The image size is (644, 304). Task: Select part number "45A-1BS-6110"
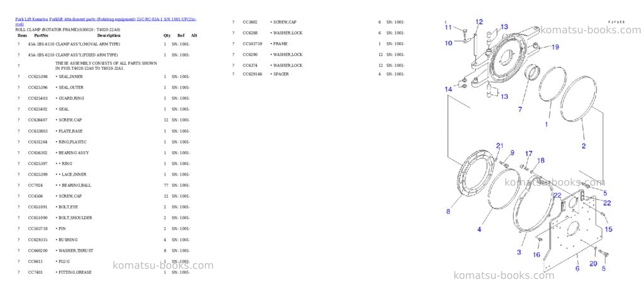(x=41, y=44)
